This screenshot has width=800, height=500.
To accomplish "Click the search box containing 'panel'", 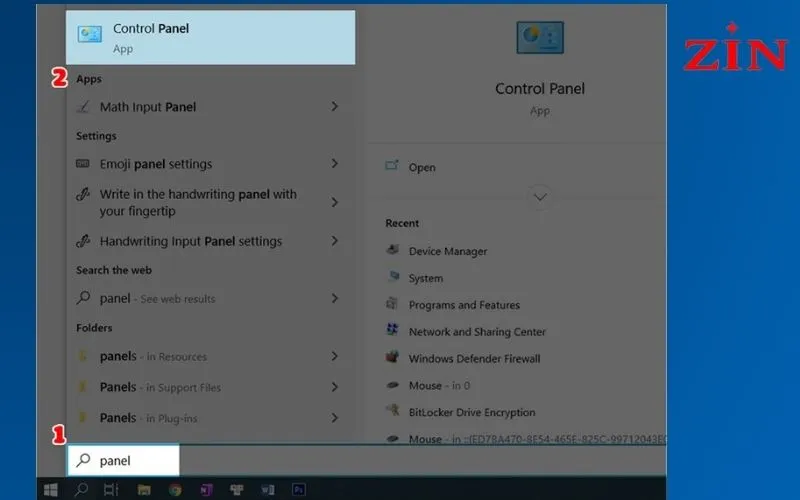I will (123, 461).
